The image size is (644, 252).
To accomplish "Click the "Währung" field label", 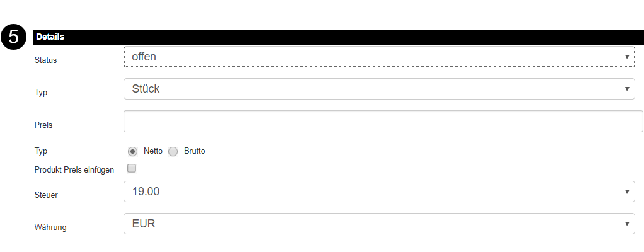I will (50, 227).
